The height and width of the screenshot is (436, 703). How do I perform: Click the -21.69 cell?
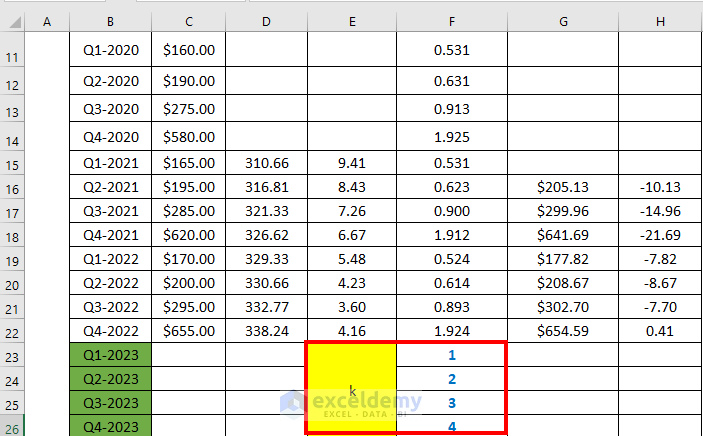[x=660, y=235]
